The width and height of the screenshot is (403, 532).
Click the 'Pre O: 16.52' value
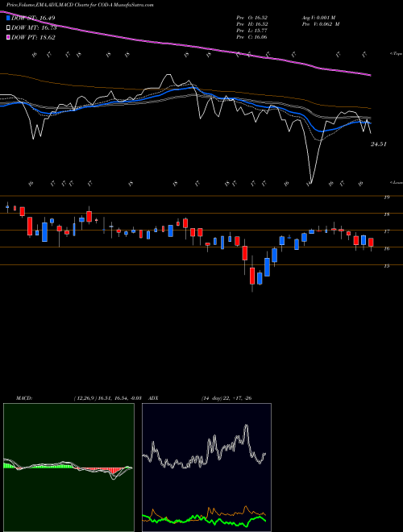pyautogui.click(x=251, y=18)
